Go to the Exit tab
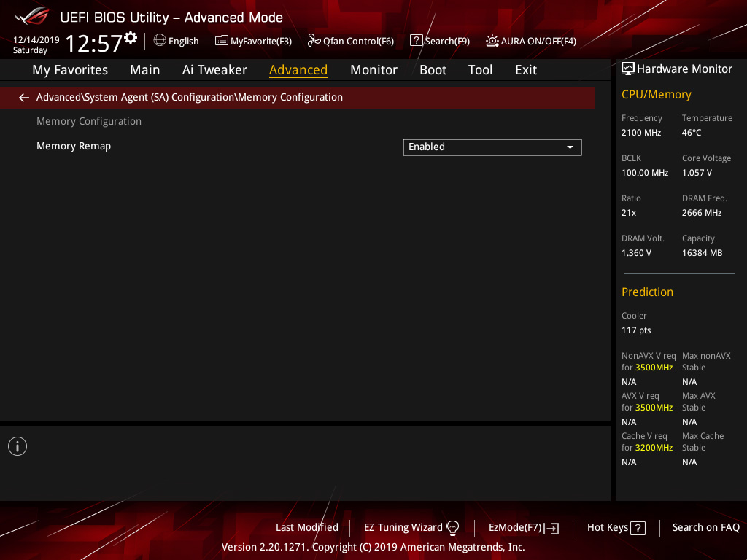 click(x=526, y=70)
